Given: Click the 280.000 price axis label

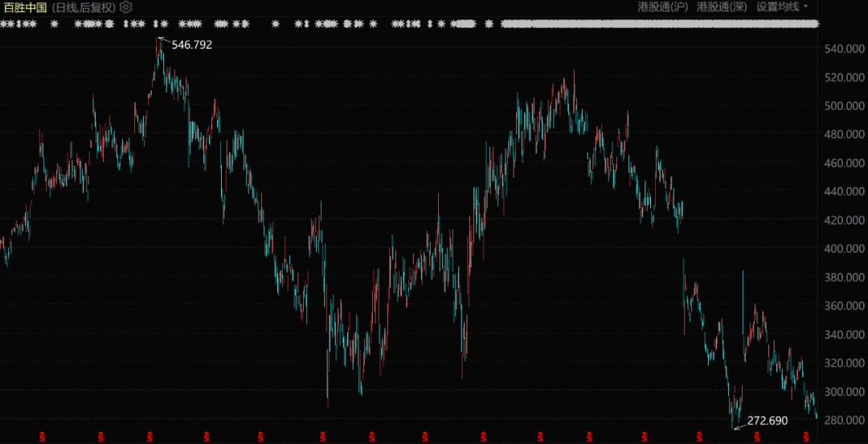Looking at the screenshot, I should [845, 420].
